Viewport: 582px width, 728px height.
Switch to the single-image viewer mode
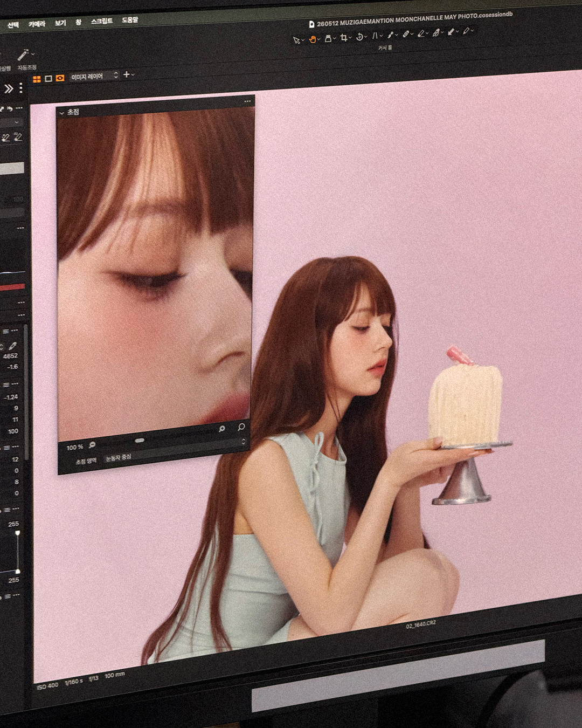click(48, 79)
